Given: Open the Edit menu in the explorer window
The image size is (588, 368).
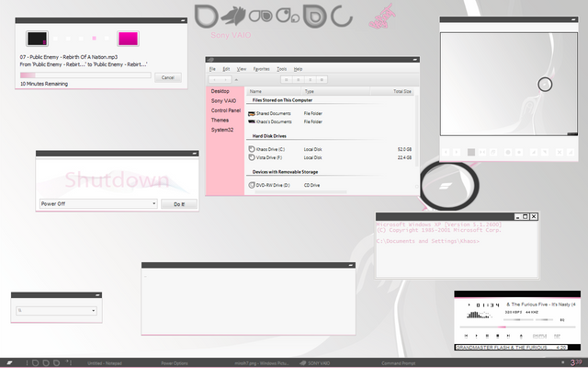Looking at the screenshot, I should tap(226, 69).
